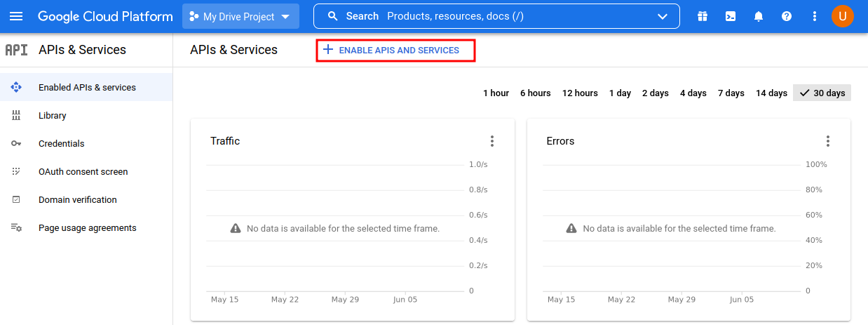Click the API logo in sidebar header
This screenshot has height=325, width=868.
[x=16, y=50]
